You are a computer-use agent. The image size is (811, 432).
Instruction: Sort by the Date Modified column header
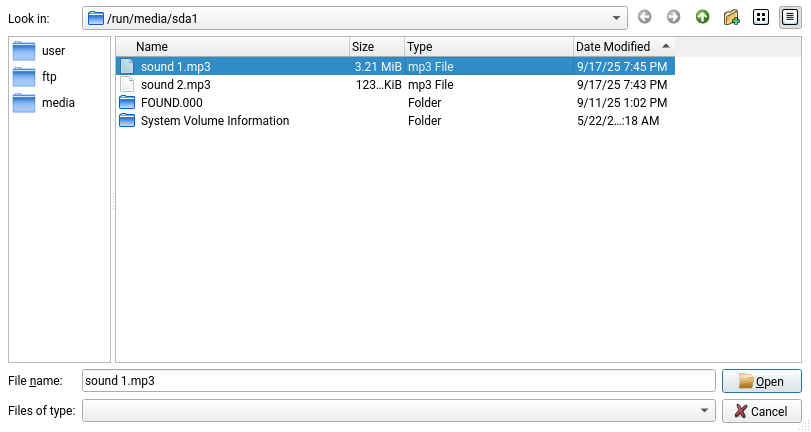point(624,47)
